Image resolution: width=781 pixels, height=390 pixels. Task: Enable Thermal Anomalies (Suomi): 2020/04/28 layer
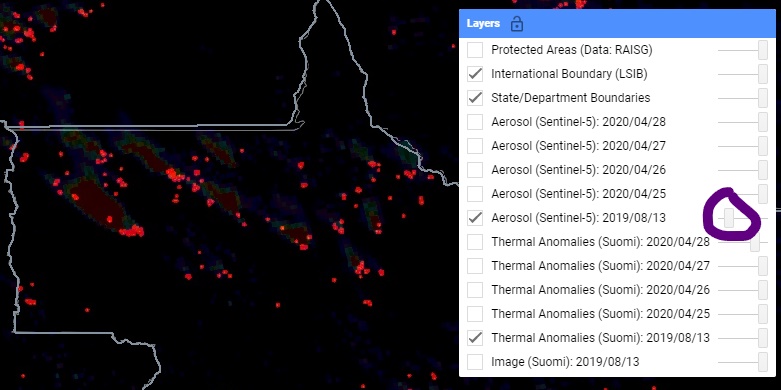click(475, 242)
